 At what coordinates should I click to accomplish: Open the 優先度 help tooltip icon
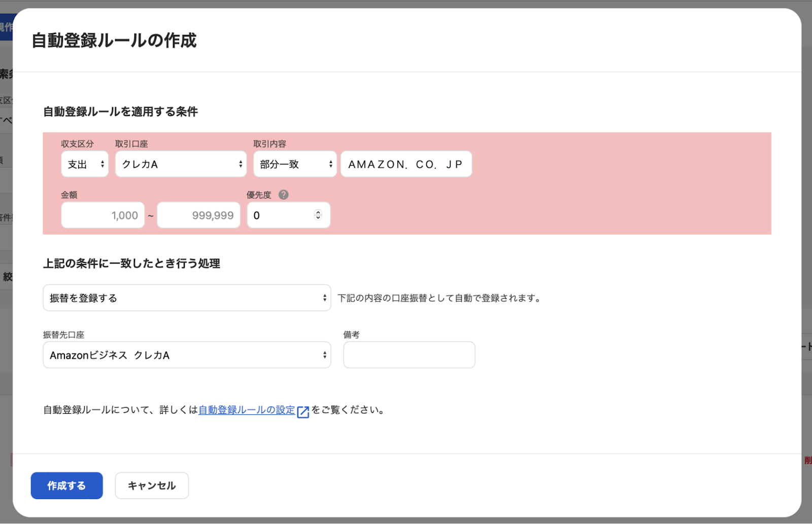[283, 194]
